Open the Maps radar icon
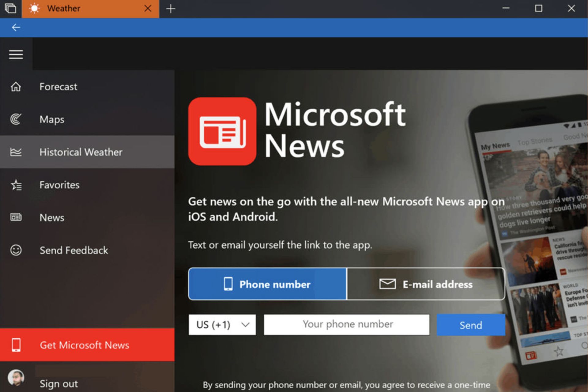Screen dimensions: 588x392 pyautogui.click(x=16, y=119)
